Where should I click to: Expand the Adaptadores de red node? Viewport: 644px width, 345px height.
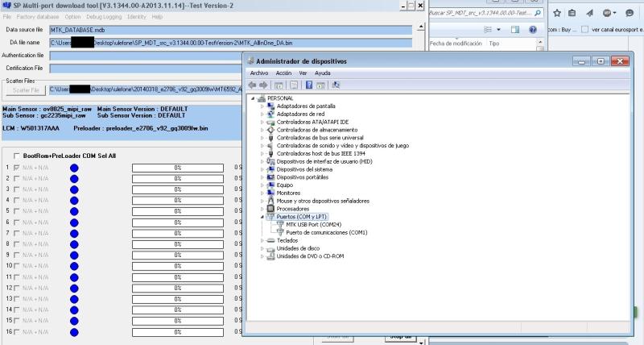pyautogui.click(x=262, y=114)
